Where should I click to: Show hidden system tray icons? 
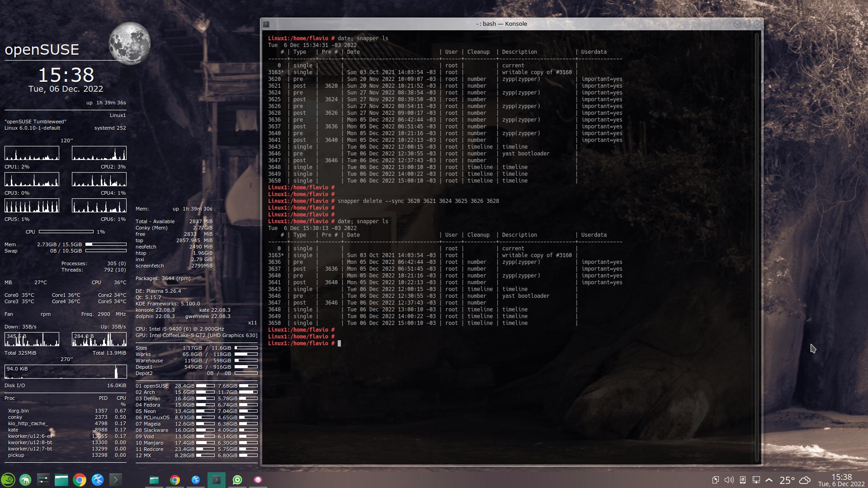point(769,480)
